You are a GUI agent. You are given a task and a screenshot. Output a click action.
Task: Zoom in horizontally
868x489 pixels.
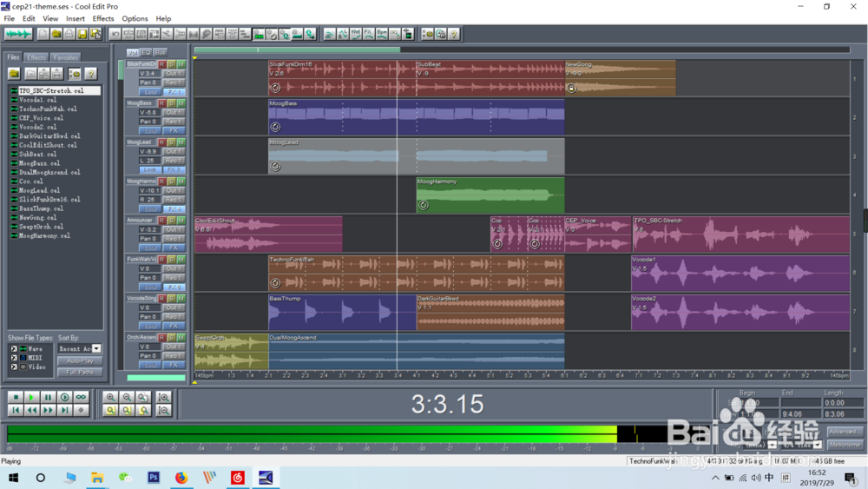[x=110, y=397]
